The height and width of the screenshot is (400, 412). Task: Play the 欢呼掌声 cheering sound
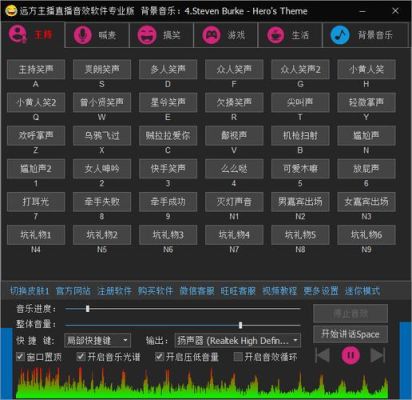pyautogui.click(x=36, y=135)
